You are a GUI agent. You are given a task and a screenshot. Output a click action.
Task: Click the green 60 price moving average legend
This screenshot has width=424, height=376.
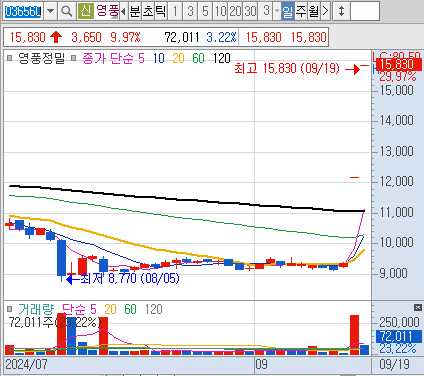pos(198,58)
